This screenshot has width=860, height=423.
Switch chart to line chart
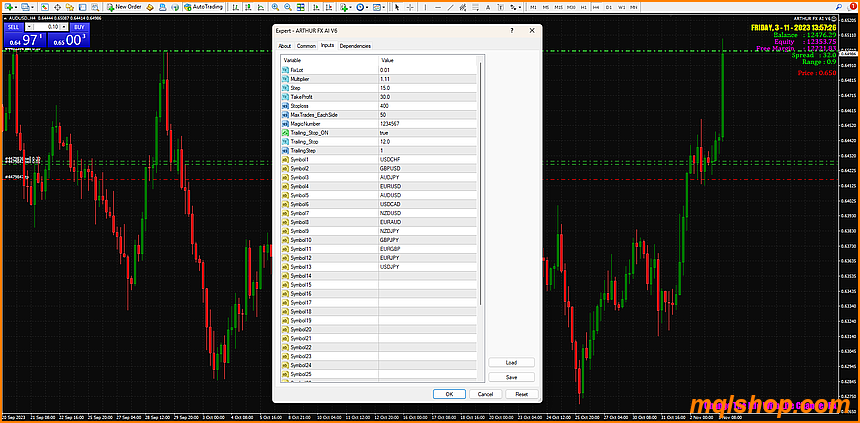(x=261, y=7)
